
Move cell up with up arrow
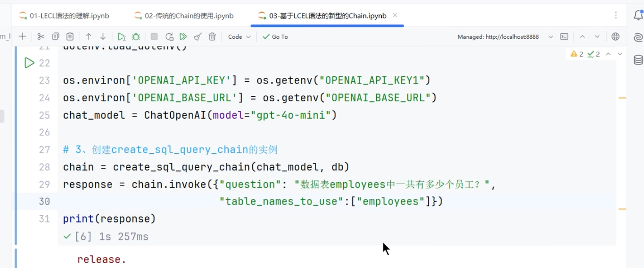pyautogui.click(x=88, y=36)
